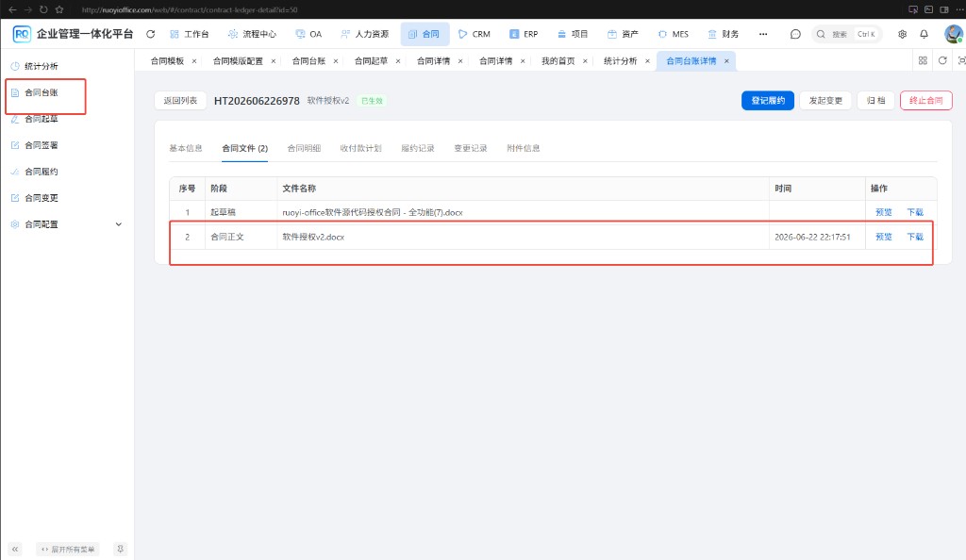Open 合同 in the top navigation
This screenshot has width=966, height=560.
pos(424,34)
